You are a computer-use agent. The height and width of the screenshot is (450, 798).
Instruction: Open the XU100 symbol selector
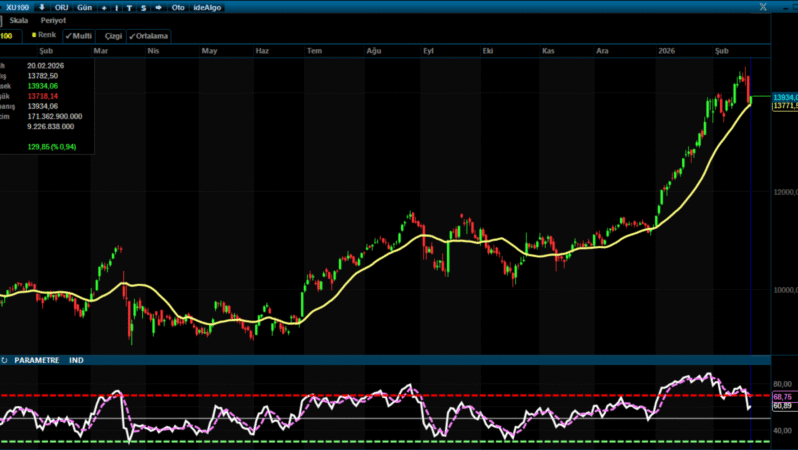pos(18,7)
